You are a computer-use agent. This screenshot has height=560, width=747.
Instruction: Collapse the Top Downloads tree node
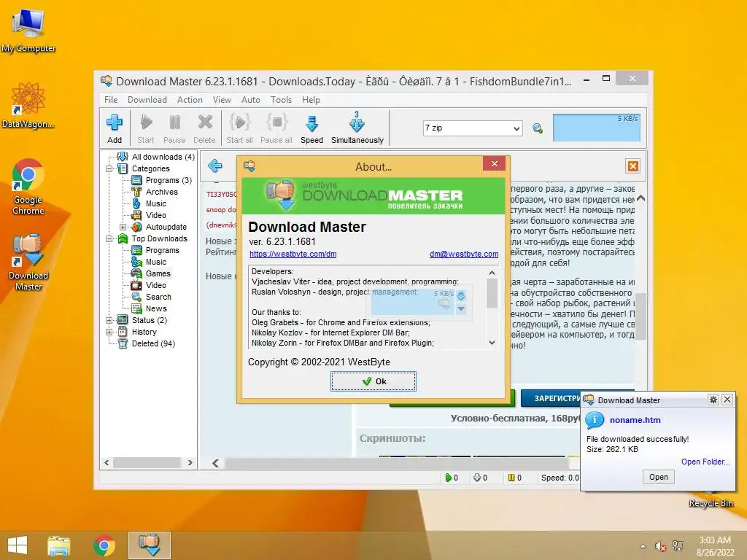click(109, 238)
